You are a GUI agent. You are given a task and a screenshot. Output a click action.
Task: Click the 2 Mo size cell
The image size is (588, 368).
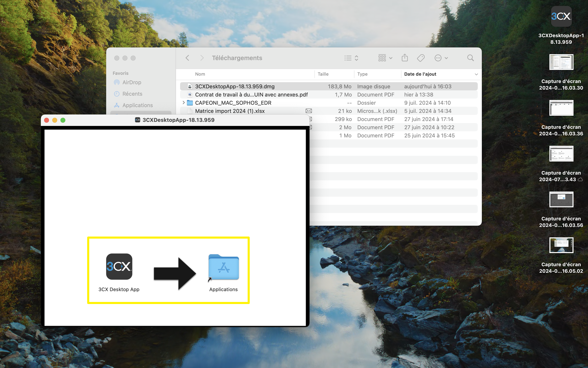coord(345,127)
